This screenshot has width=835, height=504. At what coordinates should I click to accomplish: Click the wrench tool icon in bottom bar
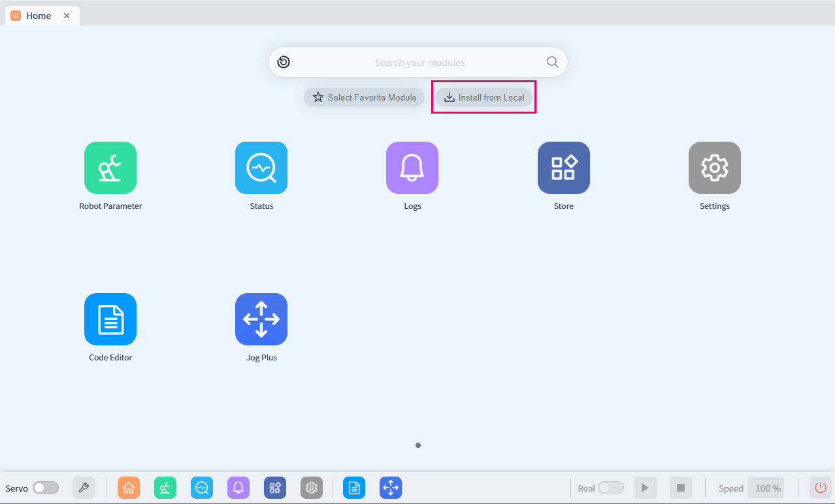tap(84, 488)
